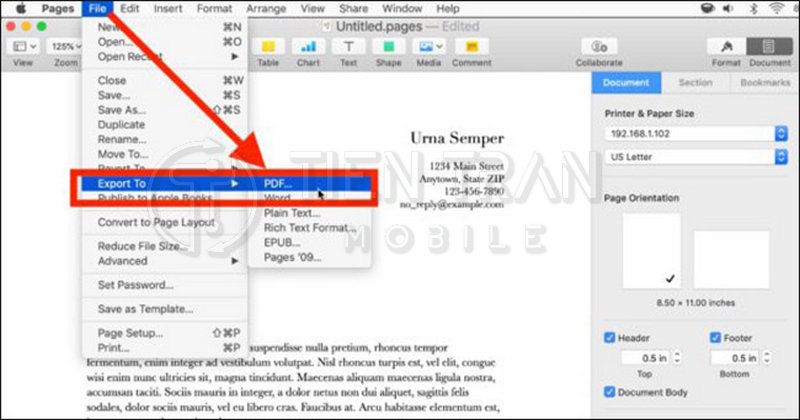
Task: Open the Help menu
Action: tap(447, 8)
